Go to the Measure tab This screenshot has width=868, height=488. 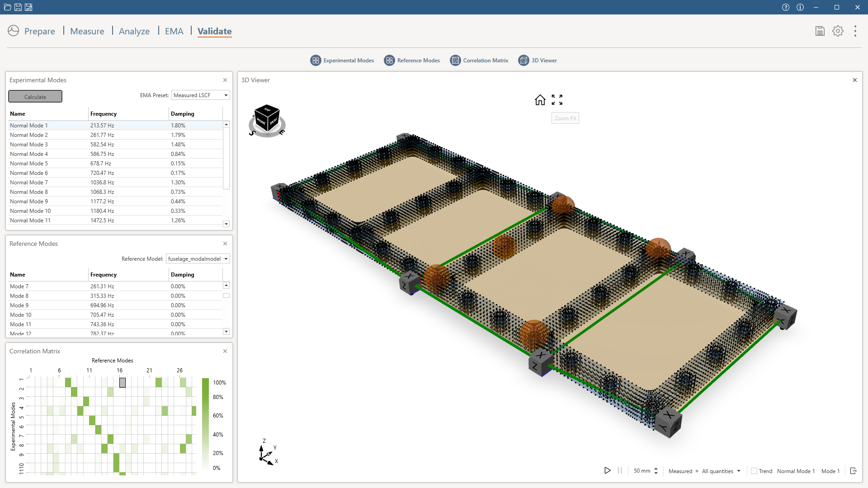(x=87, y=31)
